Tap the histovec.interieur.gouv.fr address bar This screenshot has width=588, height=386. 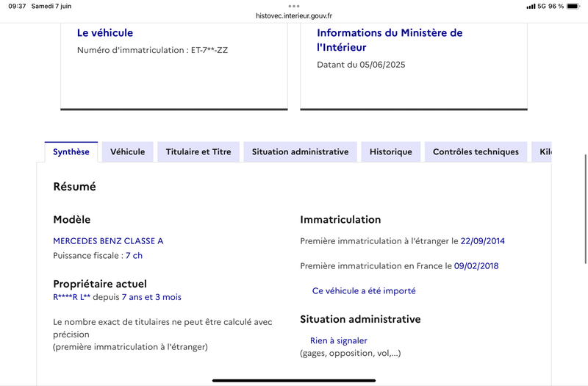coord(294,15)
